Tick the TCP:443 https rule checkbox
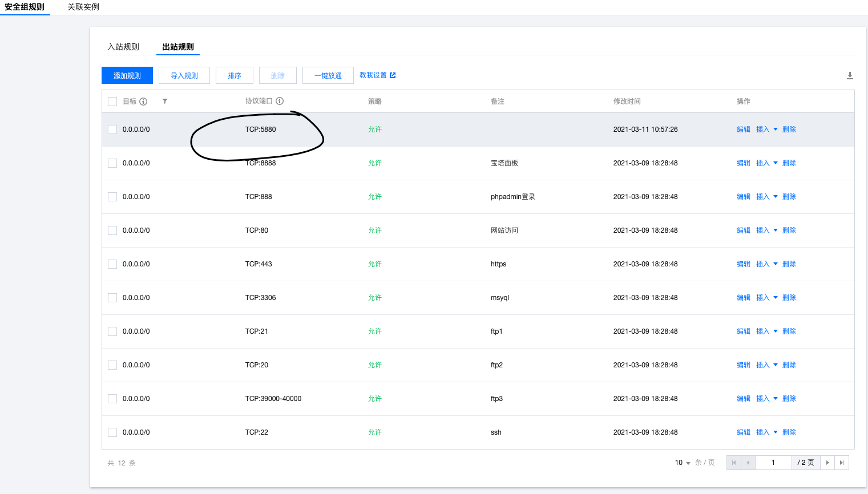The image size is (868, 494). tap(112, 264)
